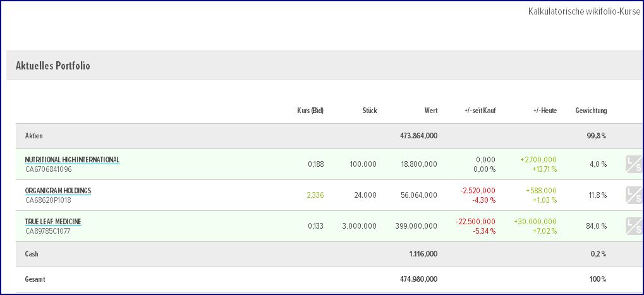Click the L/S icon for Nutritional High International

pos(634,164)
